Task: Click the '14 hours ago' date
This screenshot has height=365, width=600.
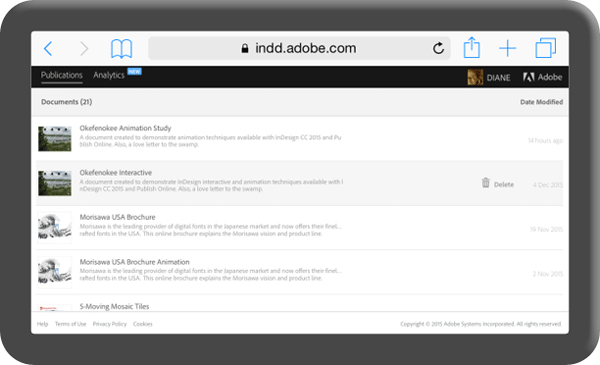Action: 545,140
